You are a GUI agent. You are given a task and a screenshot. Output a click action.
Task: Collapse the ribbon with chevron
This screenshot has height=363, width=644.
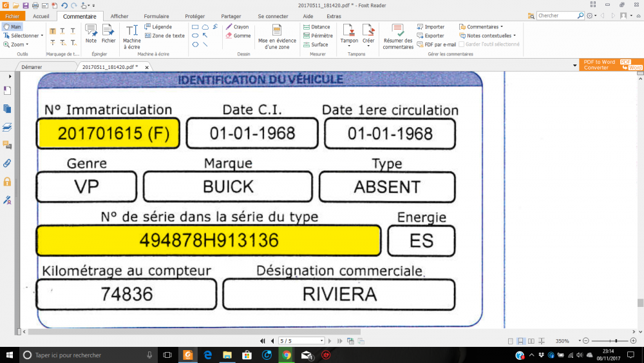coord(639,15)
